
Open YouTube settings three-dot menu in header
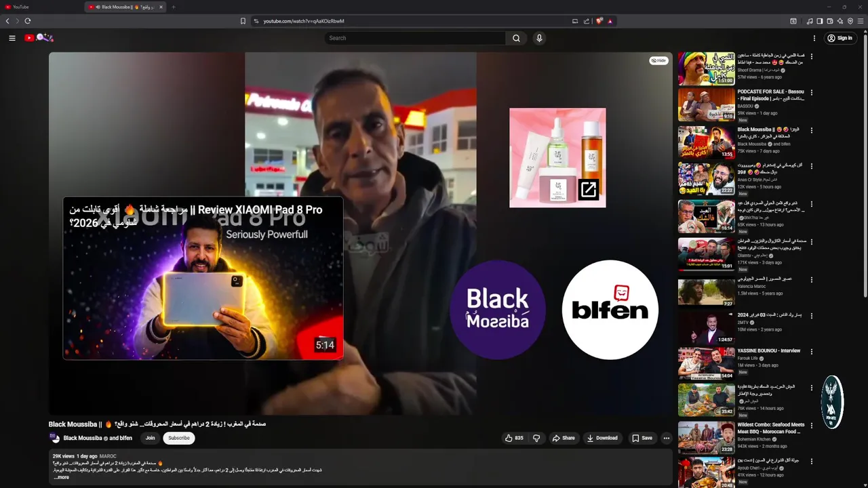coord(814,38)
